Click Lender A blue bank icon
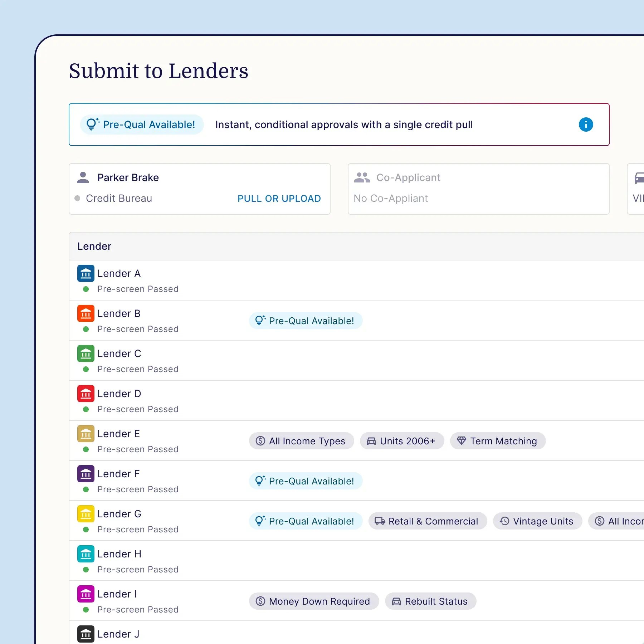The height and width of the screenshot is (644, 644). (x=86, y=273)
